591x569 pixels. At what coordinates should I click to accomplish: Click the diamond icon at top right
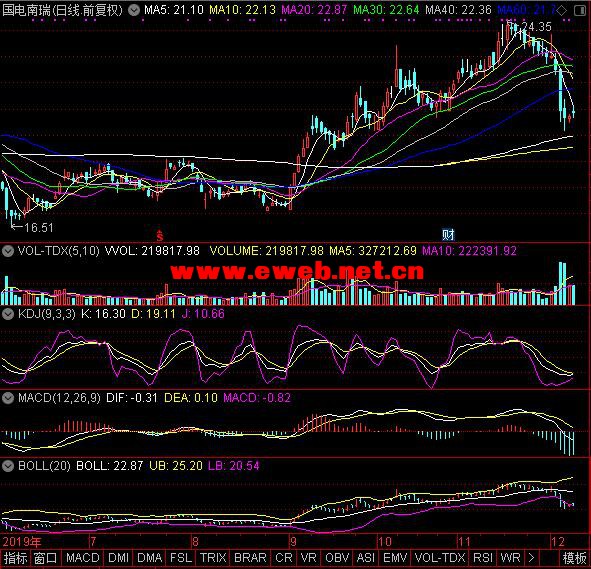[561, 10]
